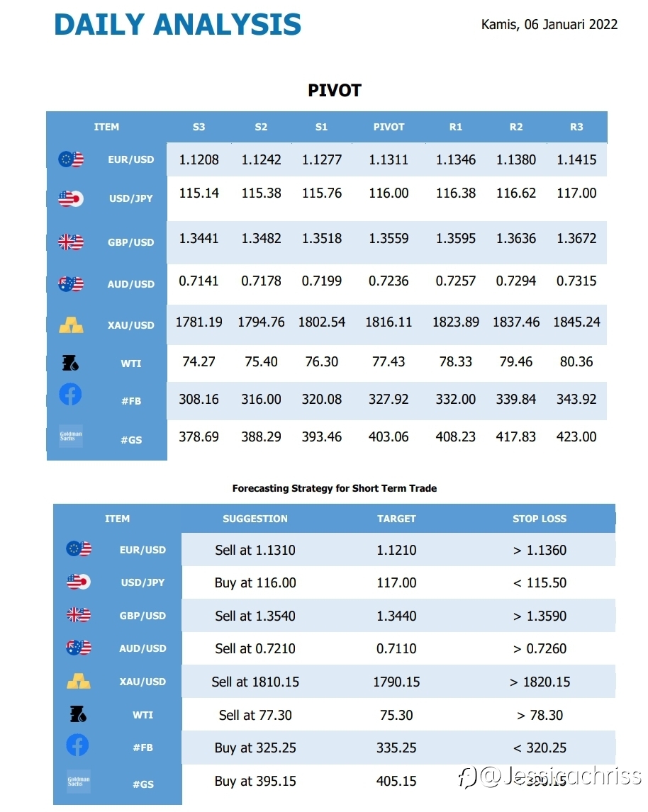Click the SUGGESTION column header
This screenshot has width=648, height=812.
pos(255,519)
